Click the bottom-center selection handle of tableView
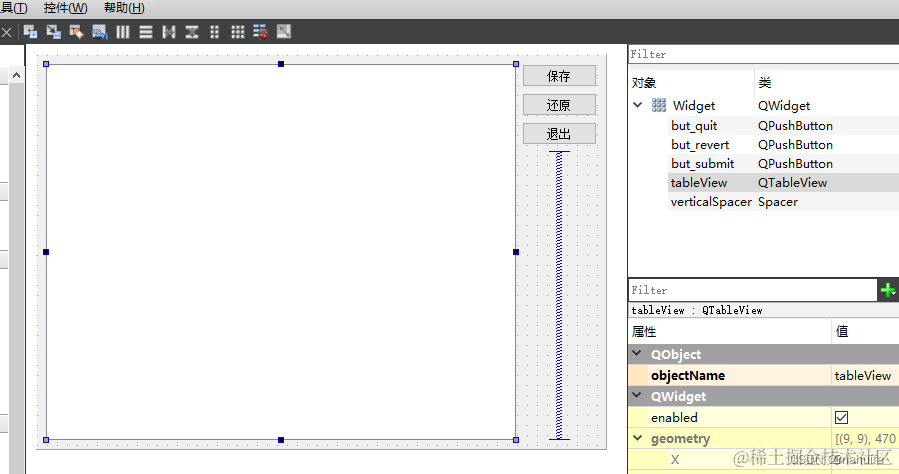 [281, 440]
